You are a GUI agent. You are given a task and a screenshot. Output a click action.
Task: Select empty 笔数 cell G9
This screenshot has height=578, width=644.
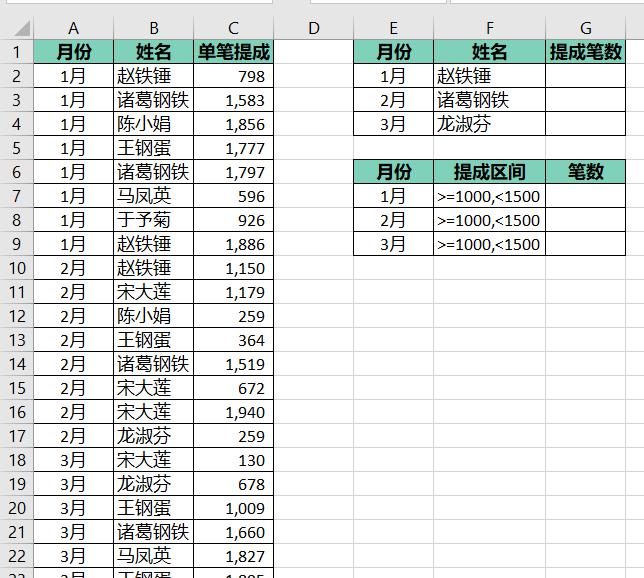tap(585, 244)
